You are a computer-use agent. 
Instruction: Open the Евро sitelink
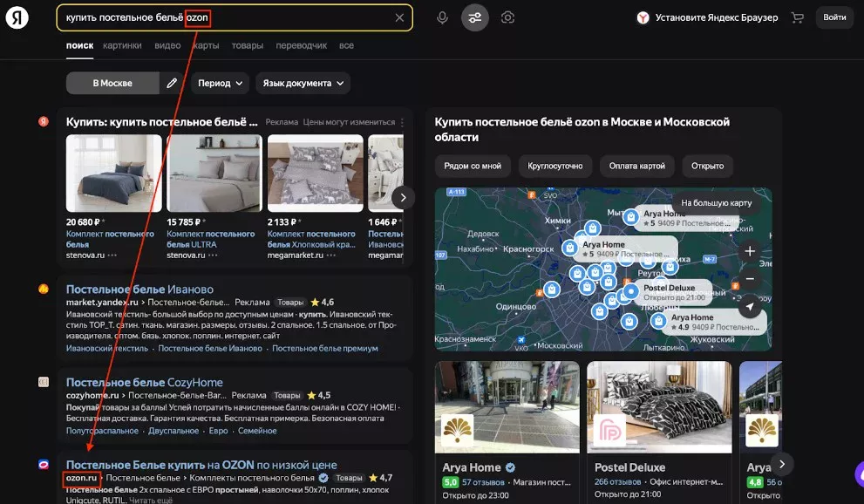218,431
